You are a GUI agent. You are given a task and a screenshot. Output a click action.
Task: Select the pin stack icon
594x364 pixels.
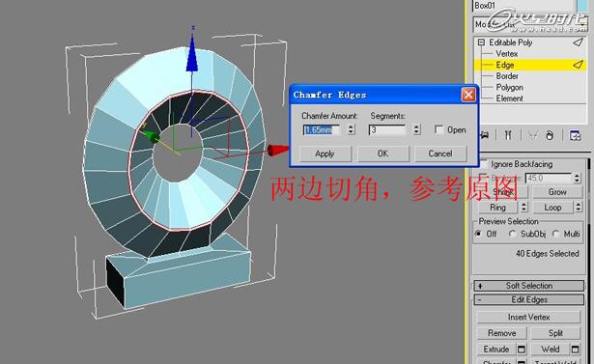tap(485, 135)
